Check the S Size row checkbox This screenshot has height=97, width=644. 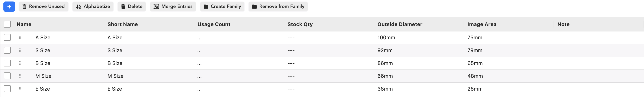[x=7, y=50]
